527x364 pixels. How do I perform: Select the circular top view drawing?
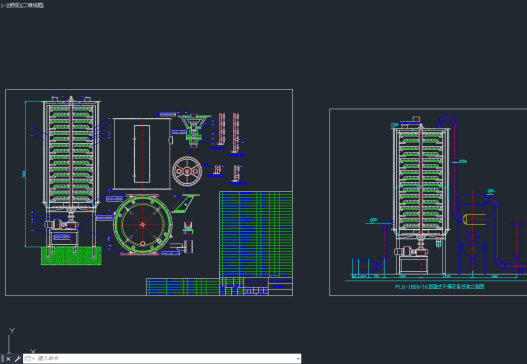click(x=143, y=225)
